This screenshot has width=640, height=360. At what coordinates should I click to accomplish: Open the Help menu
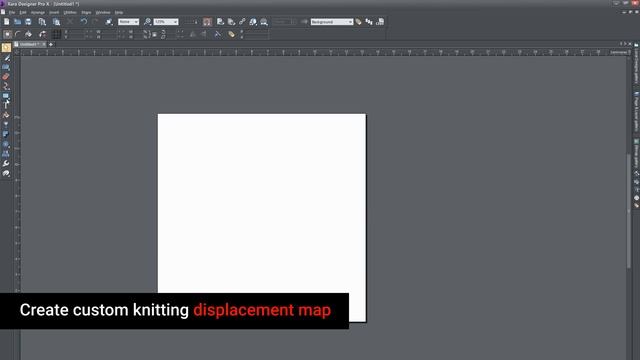click(119, 13)
